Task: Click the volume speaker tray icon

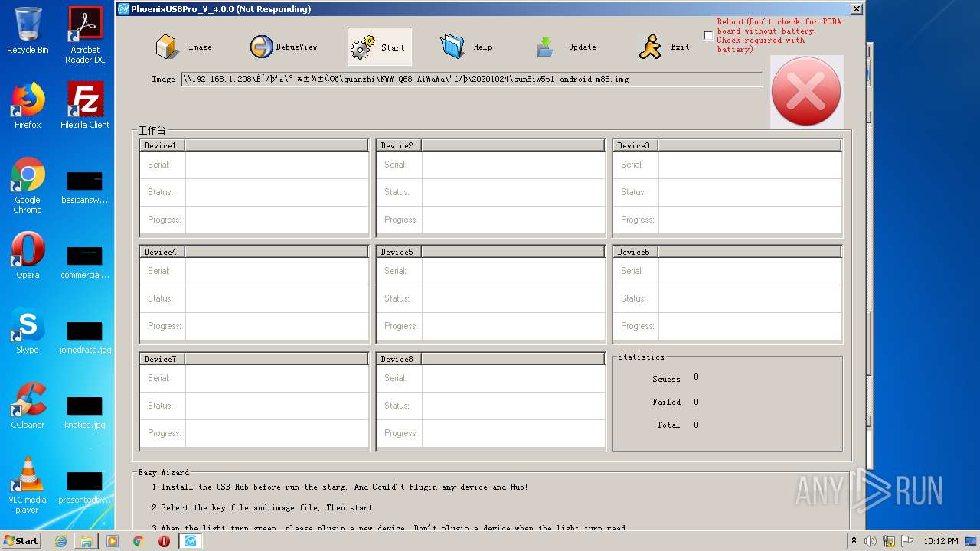Action: pos(871,541)
